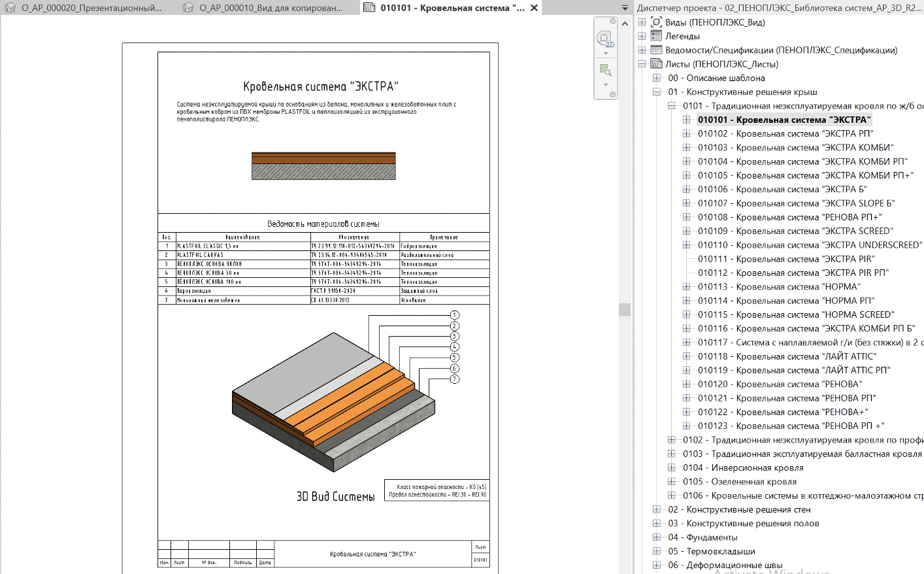
Task: Switch to O_AP_000010_Вид для копирования tab
Action: click(270, 8)
